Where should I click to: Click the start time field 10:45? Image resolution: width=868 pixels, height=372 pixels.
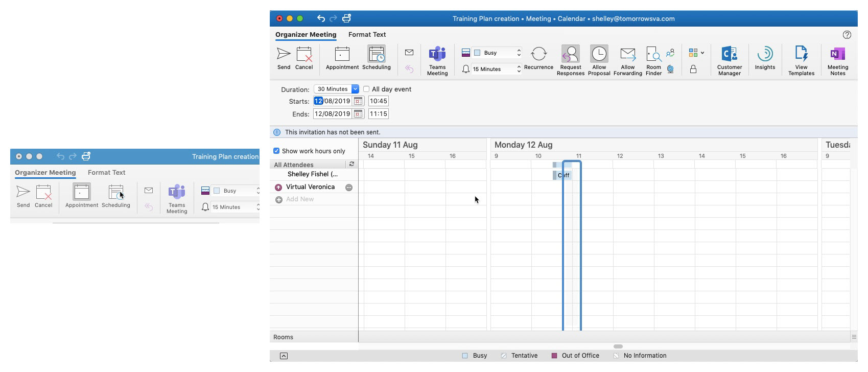(378, 101)
